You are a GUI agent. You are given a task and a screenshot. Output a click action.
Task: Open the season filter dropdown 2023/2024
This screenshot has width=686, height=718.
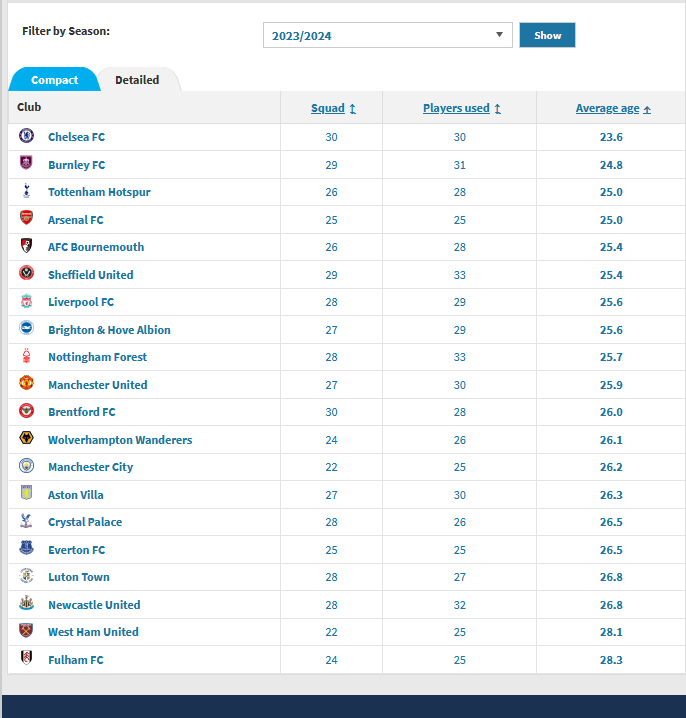point(388,35)
